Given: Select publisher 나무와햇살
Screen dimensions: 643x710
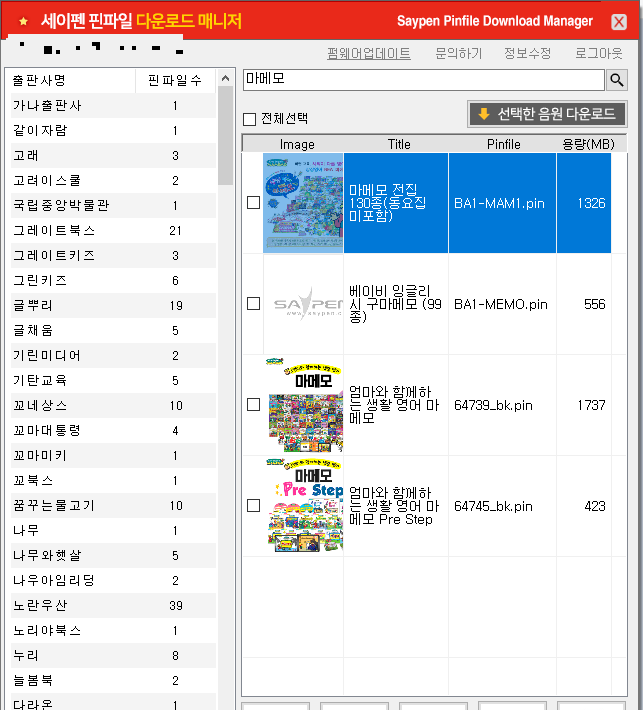Looking at the screenshot, I should tap(113, 556).
